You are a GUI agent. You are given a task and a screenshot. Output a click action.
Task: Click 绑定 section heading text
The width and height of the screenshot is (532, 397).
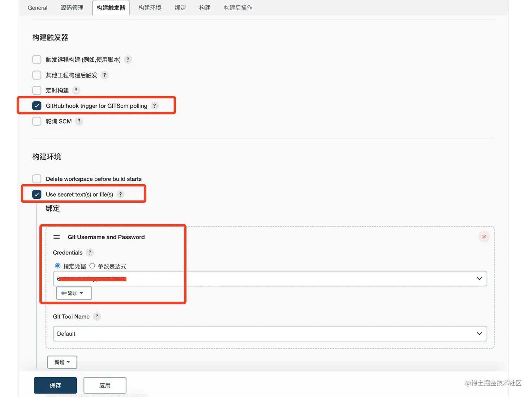coord(53,209)
